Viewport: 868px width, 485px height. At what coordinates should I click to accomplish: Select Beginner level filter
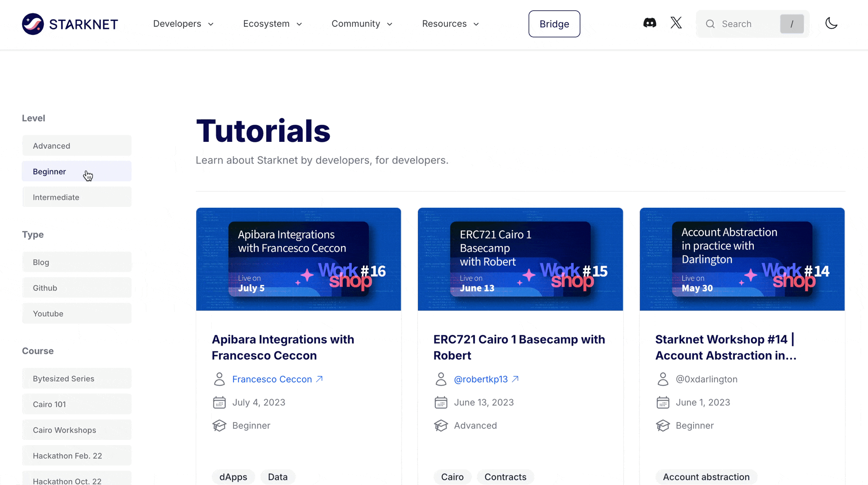(x=76, y=171)
